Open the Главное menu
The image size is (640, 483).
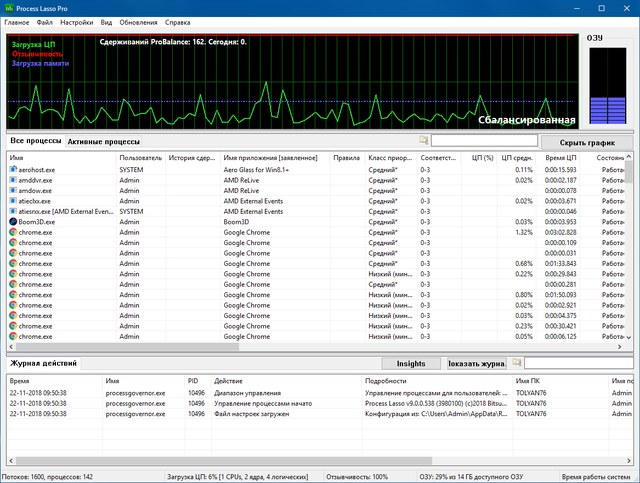click(x=16, y=20)
